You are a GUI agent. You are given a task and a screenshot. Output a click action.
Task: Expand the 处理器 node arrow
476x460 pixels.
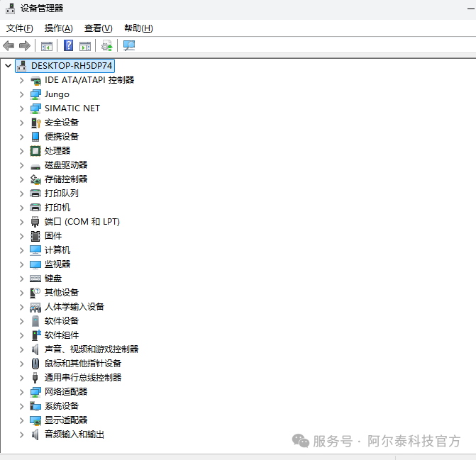pos(21,151)
